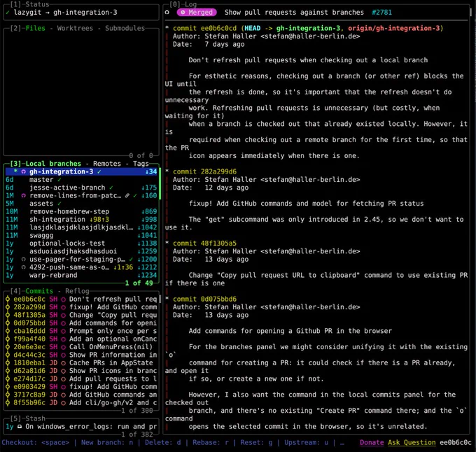Click the status circle icon on commit 1810eba1 row
The height and width of the screenshot is (452, 476).
click(63, 363)
